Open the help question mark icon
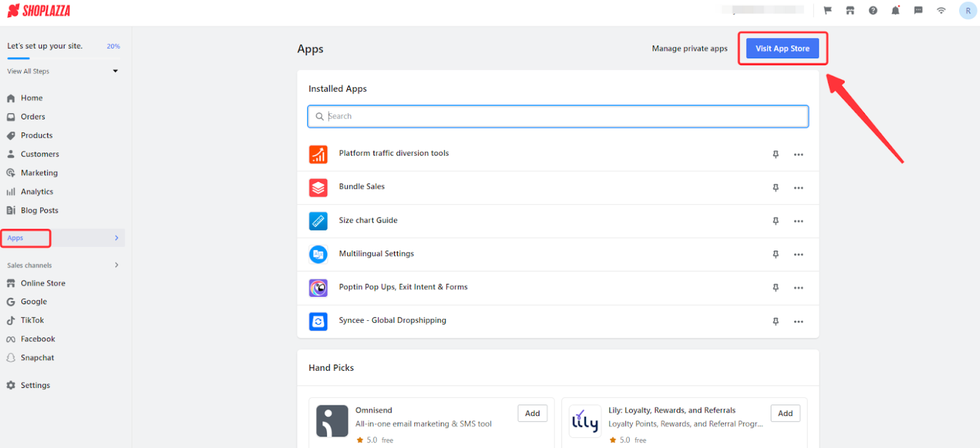Screen dimensions: 980x448 click(x=873, y=11)
